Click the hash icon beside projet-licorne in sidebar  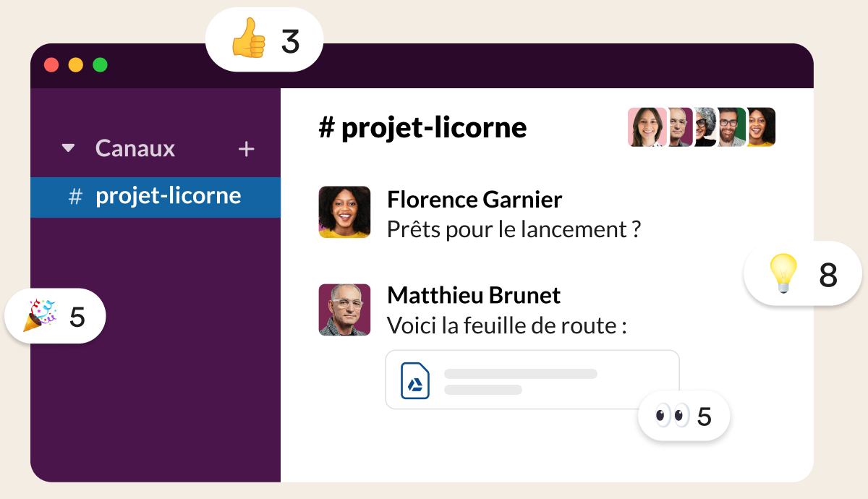point(75,197)
